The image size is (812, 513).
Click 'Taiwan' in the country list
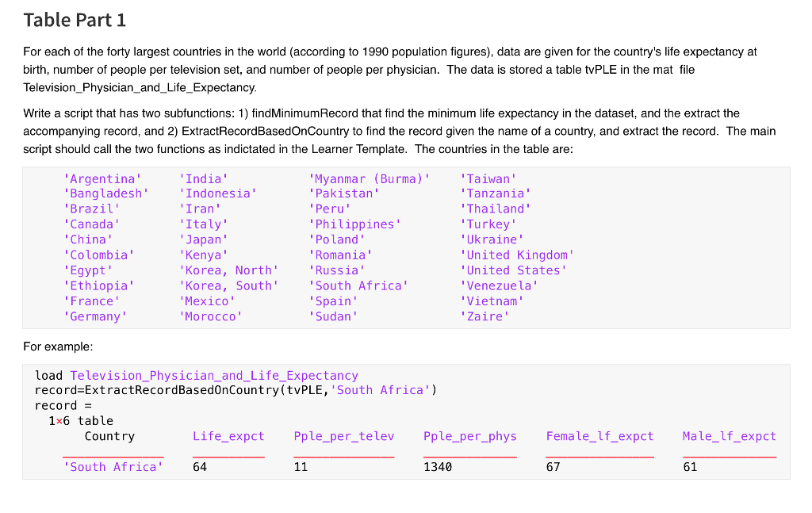[x=488, y=178]
